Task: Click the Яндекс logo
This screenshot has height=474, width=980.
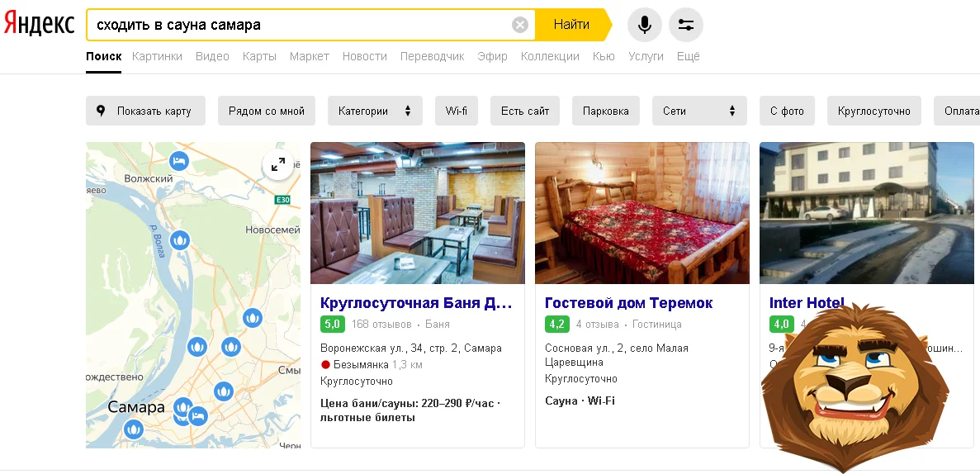Action: click(x=39, y=25)
